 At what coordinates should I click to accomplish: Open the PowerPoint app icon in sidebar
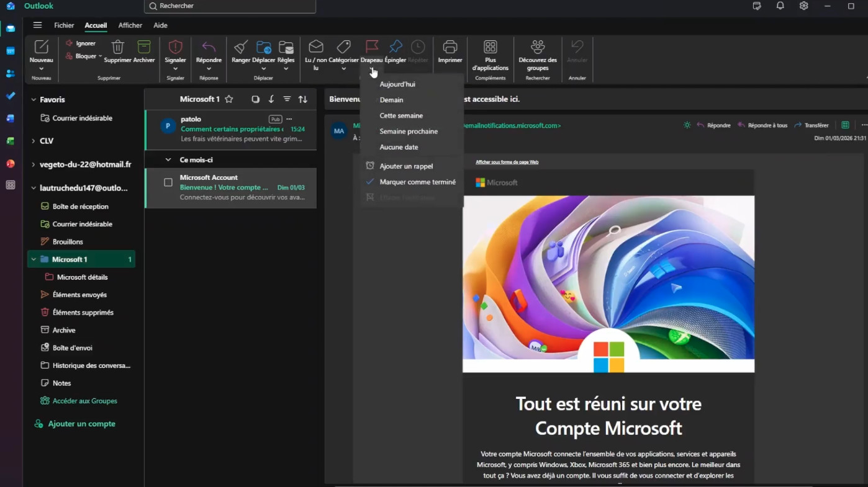tap(11, 163)
